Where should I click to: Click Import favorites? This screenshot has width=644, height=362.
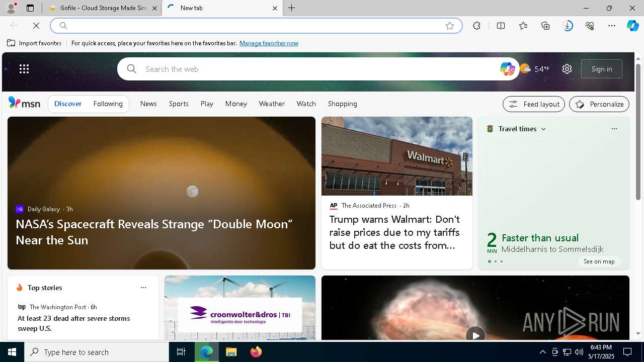point(34,43)
